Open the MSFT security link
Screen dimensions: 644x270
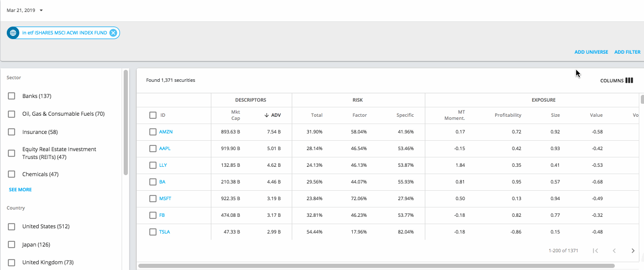coord(165,199)
